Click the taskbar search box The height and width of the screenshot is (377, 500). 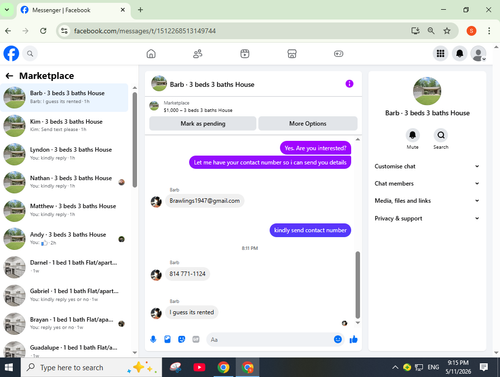(92, 367)
